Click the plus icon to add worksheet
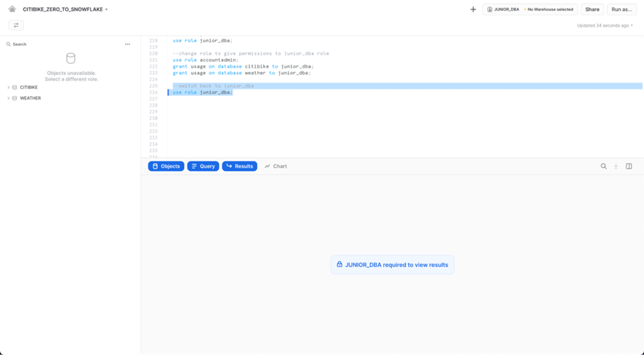 [473, 9]
